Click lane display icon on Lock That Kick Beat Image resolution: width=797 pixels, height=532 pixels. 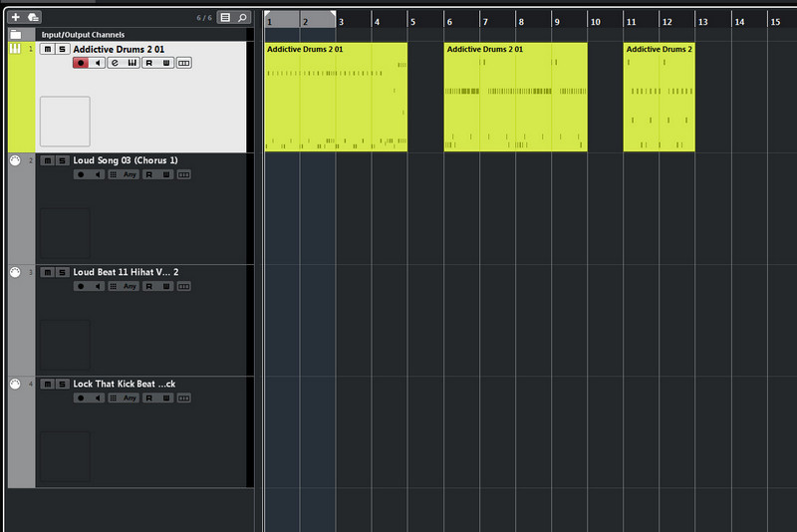pos(184,399)
